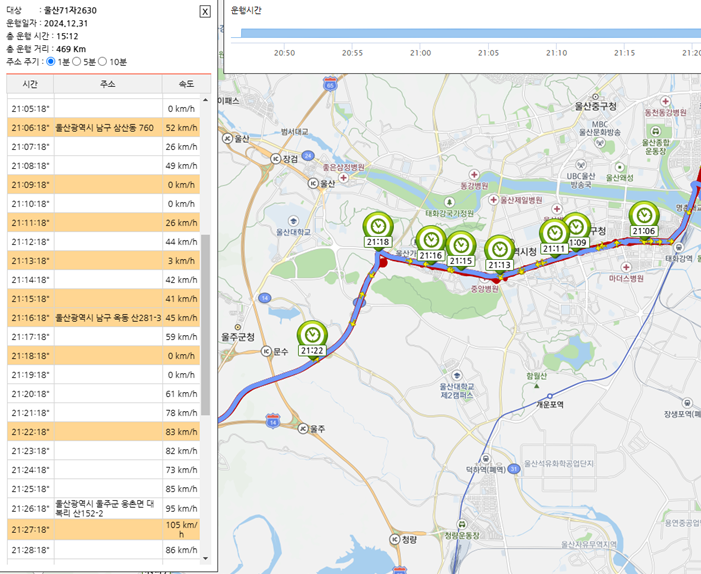
Task: Click the 시간 column header
Action: [x=30, y=84]
